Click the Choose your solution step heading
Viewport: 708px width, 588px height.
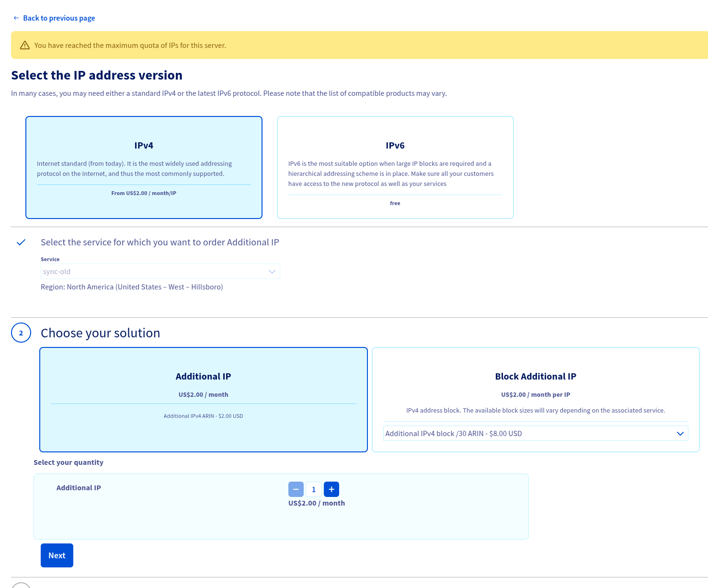click(x=101, y=333)
